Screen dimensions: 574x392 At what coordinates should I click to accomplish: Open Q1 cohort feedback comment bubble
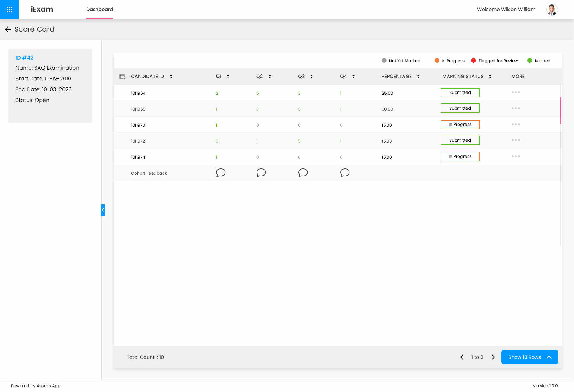[221, 173]
